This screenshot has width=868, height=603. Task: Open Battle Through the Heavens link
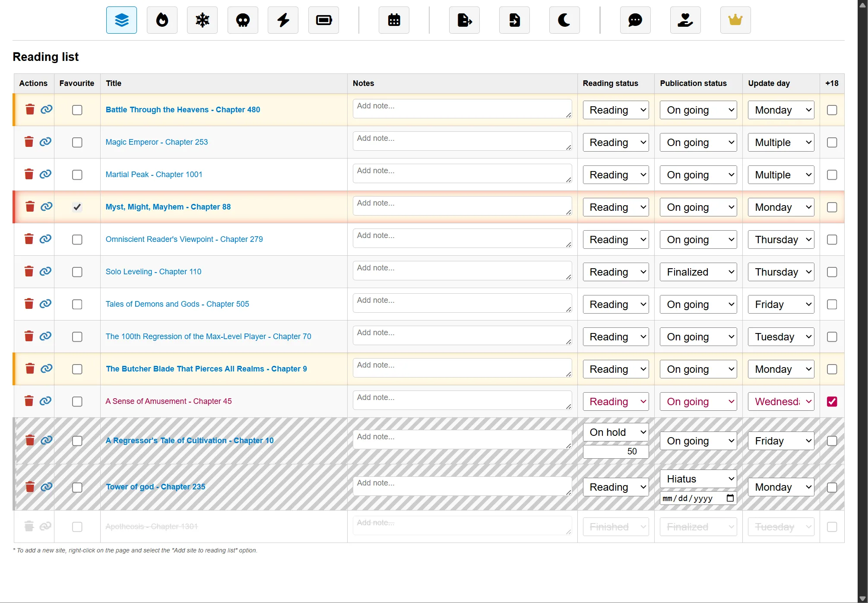[183, 110]
